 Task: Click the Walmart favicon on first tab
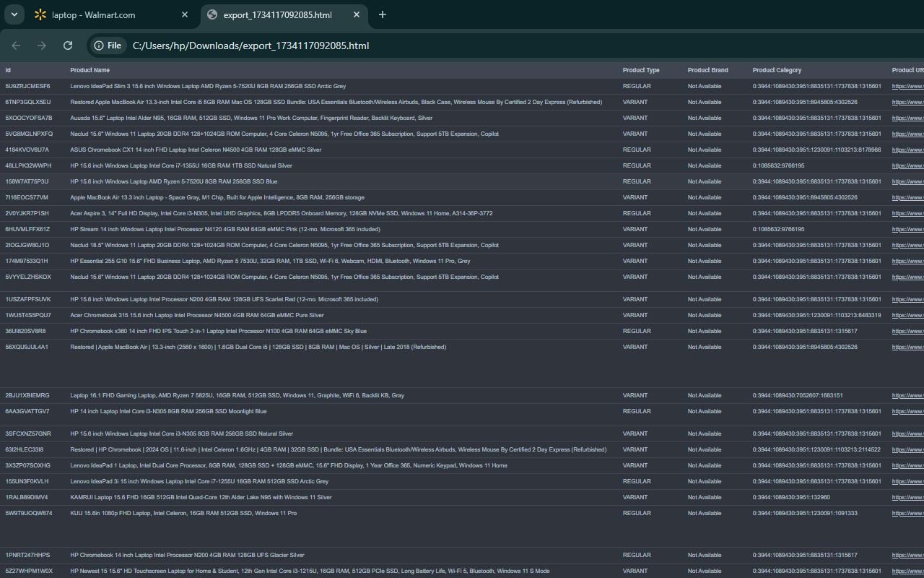[x=40, y=14]
